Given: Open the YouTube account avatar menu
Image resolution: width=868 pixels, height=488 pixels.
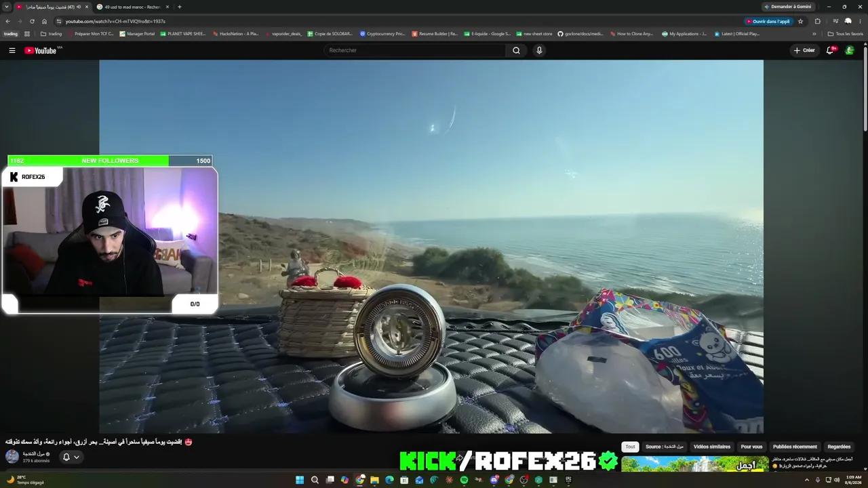Looking at the screenshot, I should 850,50.
